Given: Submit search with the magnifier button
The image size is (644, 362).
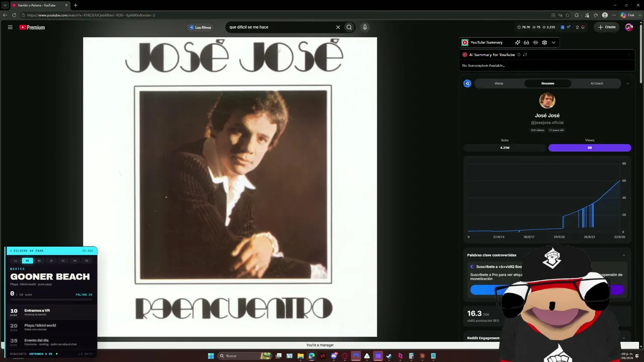Looking at the screenshot, I should pos(349,27).
